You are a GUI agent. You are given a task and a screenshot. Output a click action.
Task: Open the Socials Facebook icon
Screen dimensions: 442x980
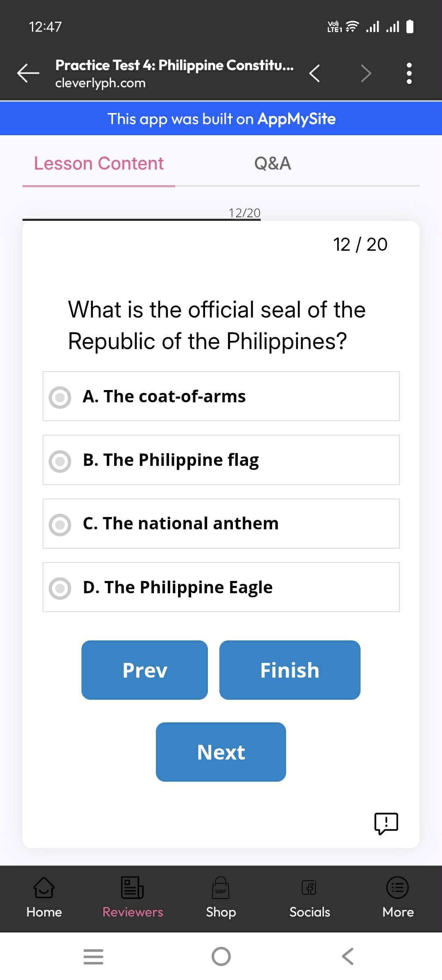pyautogui.click(x=309, y=888)
